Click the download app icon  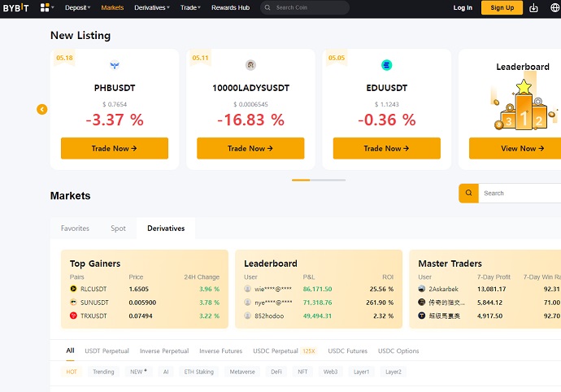coord(533,7)
